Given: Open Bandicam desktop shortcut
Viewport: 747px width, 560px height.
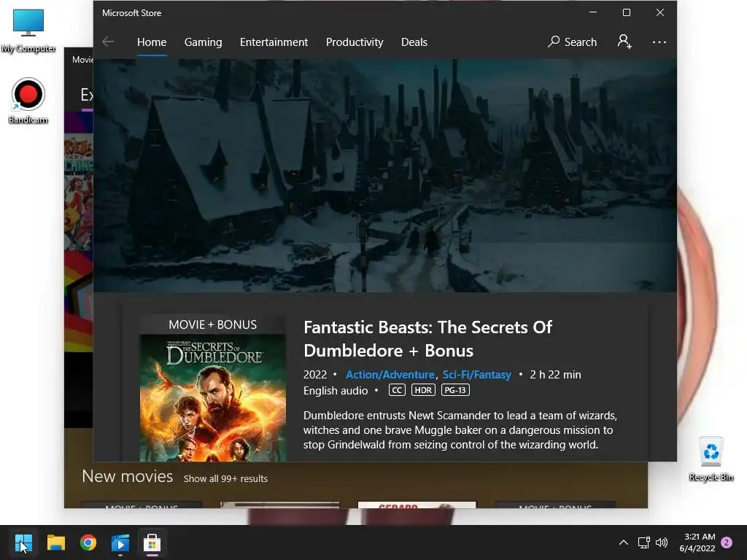Looking at the screenshot, I should click(x=28, y=101).
